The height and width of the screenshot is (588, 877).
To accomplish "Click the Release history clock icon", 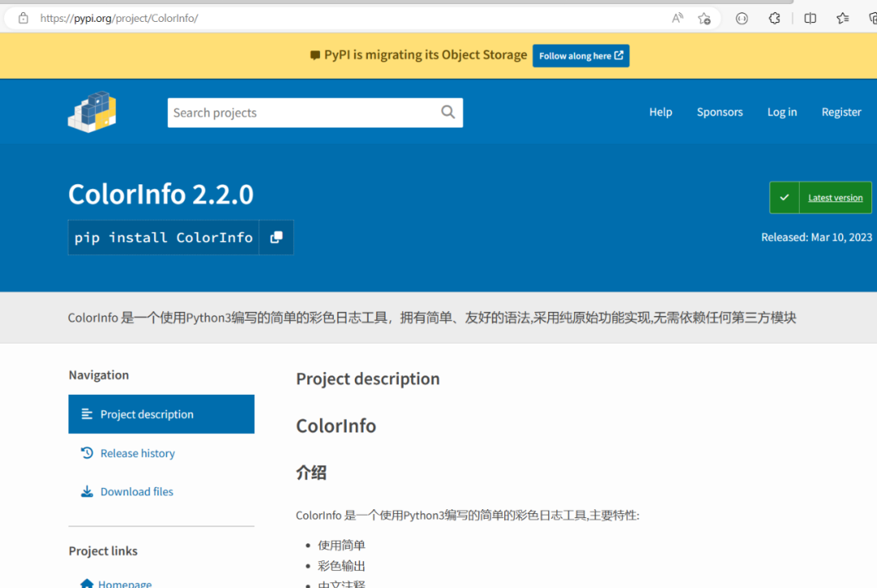I will tap(88, 452).
